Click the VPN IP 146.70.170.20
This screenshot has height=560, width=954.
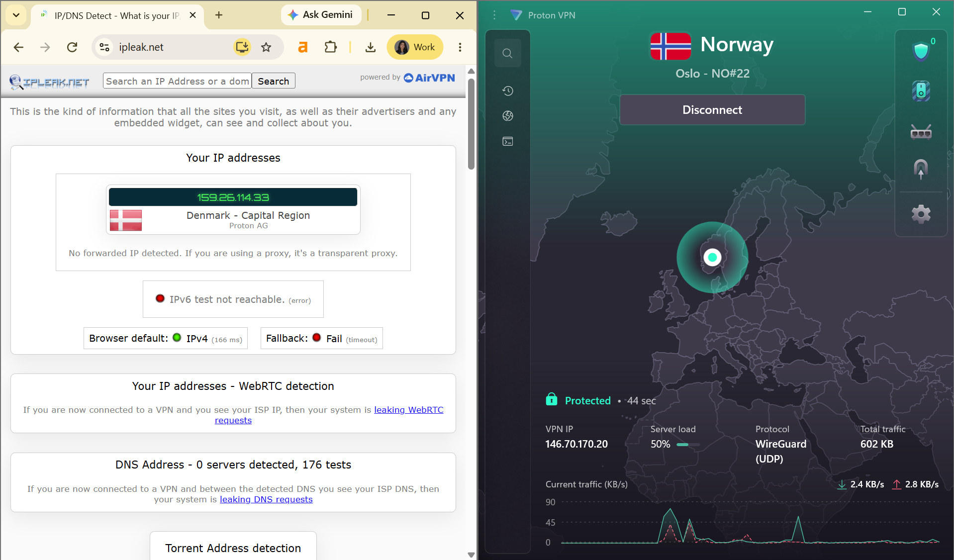point(576,444)
